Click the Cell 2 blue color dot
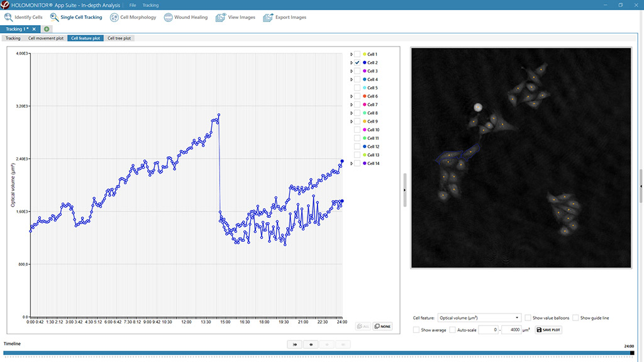 coord(364,62)
